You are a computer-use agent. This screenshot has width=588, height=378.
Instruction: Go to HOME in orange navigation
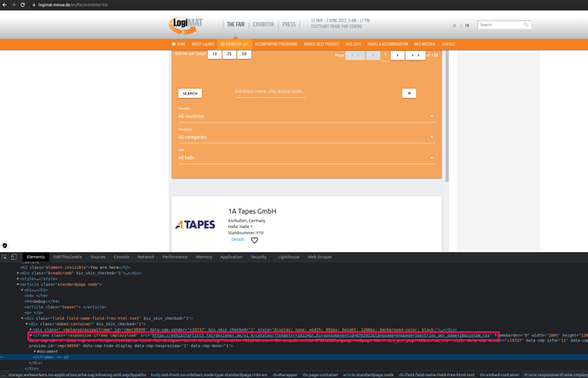tap(178, 44)
